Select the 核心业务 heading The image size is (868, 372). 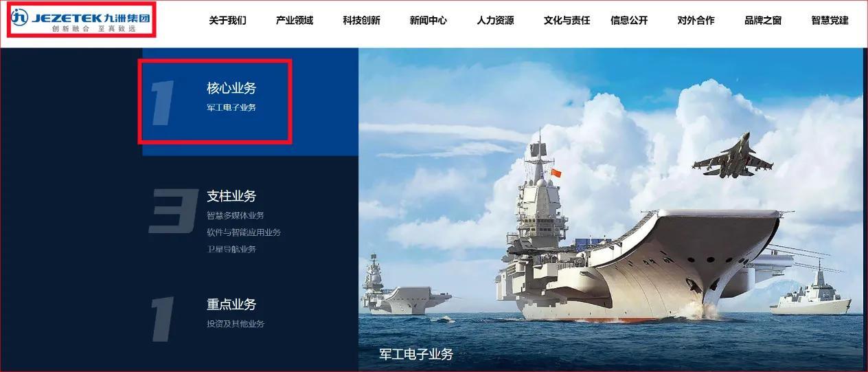tap(231, 88)
